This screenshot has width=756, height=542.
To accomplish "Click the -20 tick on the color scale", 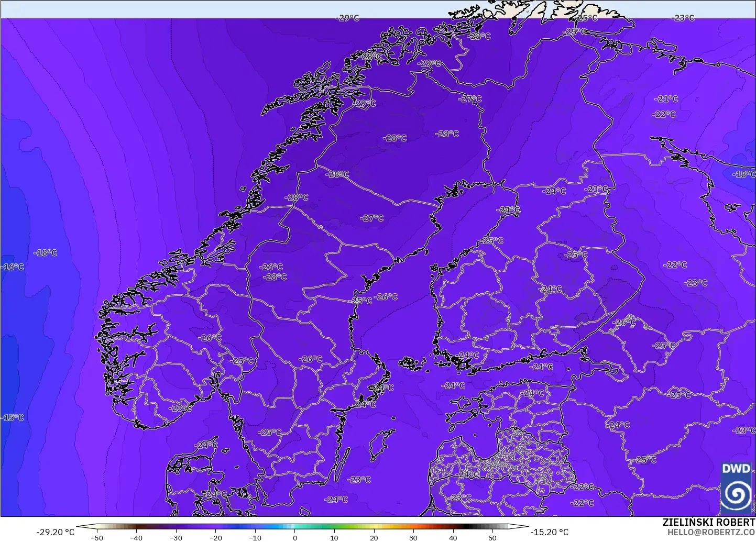I will 215,537.
